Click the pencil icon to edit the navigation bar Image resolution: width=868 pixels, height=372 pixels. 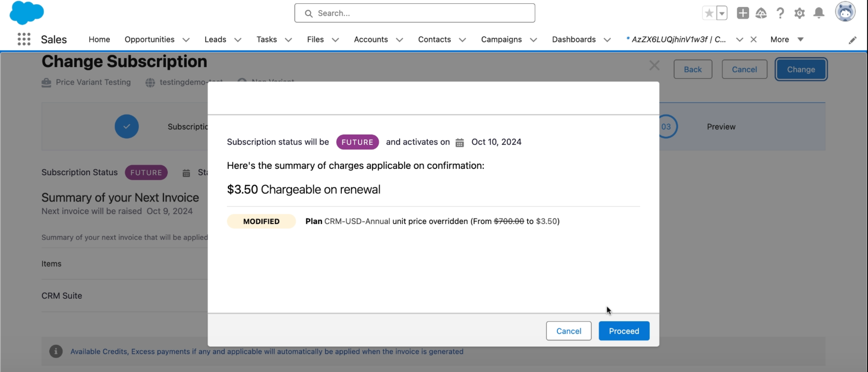coord(852,40)
